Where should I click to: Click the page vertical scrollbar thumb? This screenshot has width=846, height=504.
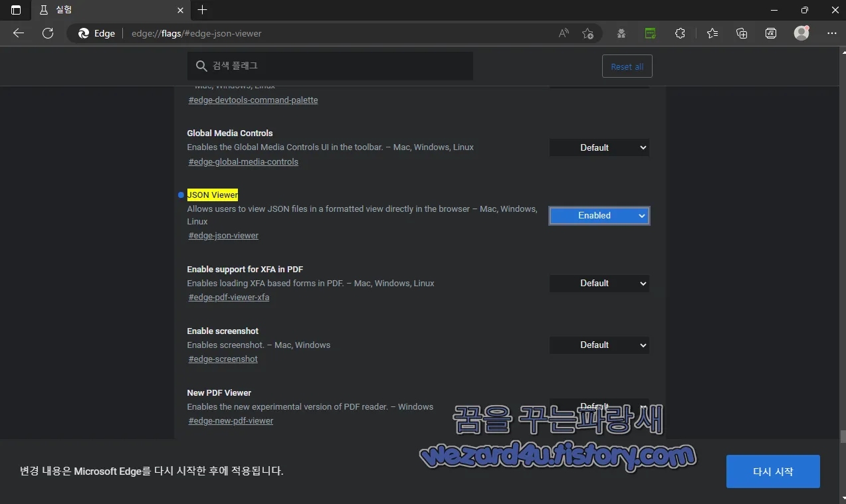click(x=843, y=436)
